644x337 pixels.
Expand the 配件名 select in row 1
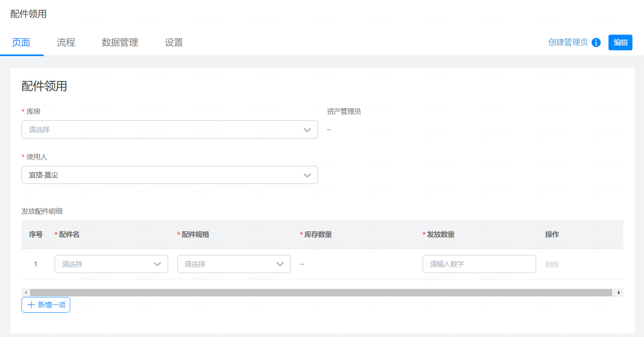[111, 264]
